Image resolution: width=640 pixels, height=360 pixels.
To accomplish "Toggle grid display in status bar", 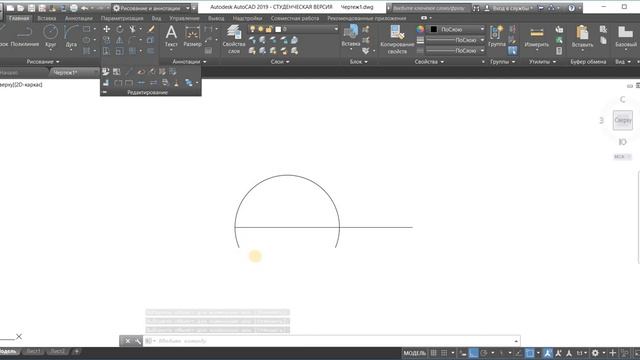I will click(x=433, y=353).
